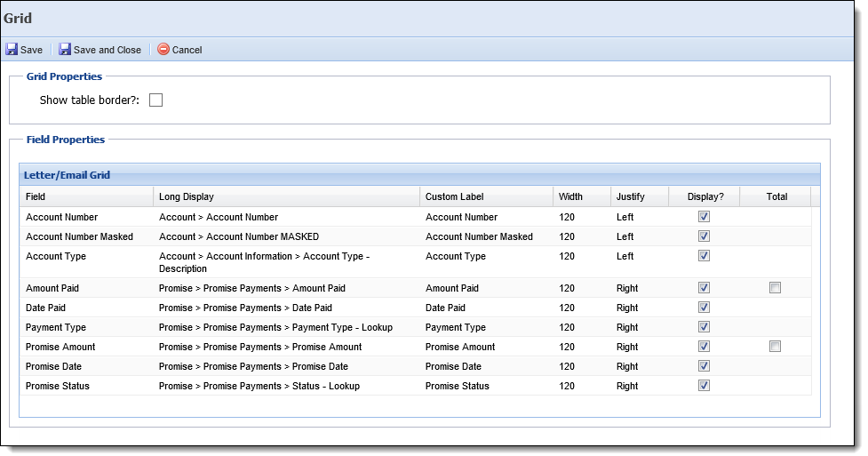Image resolution: width=868 pixels, height=456 pixels.
Task: Toggle Display checkbox for Promise Amount
Action: click(705, 347)
